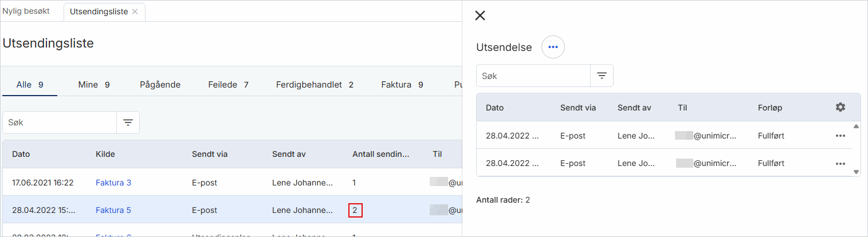Viewport: 868px width, 237px height.
Task: Click the second Fullført status cell
Action: pos(771,163)
